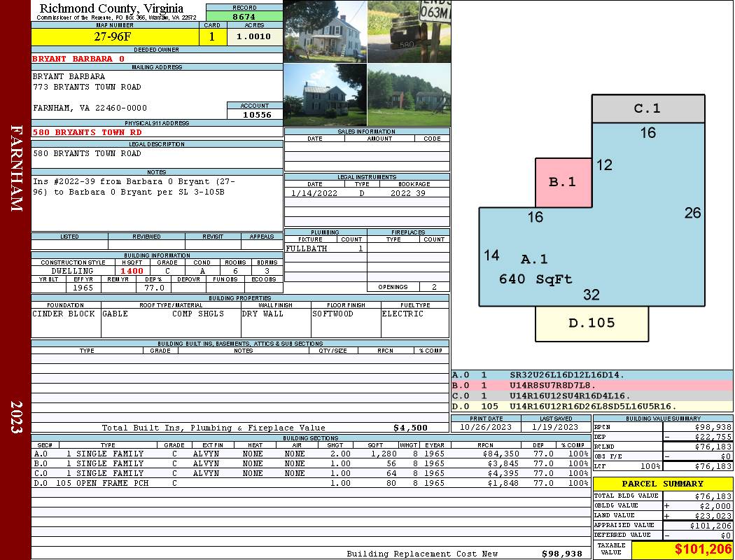Click the FULLBATH plumbing fixture row

click(x=325, y=248)
